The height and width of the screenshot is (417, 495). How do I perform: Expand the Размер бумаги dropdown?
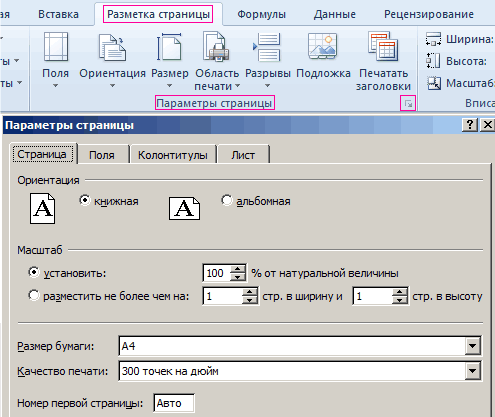click(x=473, y=346)
